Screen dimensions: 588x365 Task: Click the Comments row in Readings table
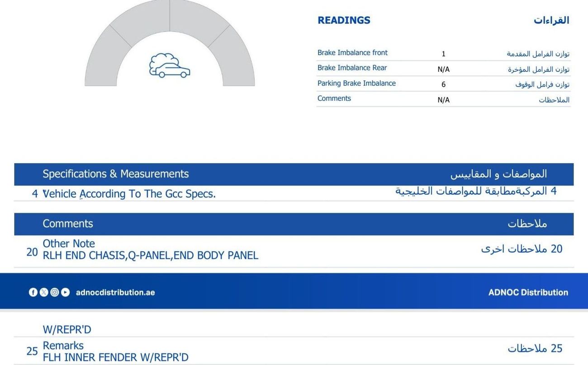334,98
